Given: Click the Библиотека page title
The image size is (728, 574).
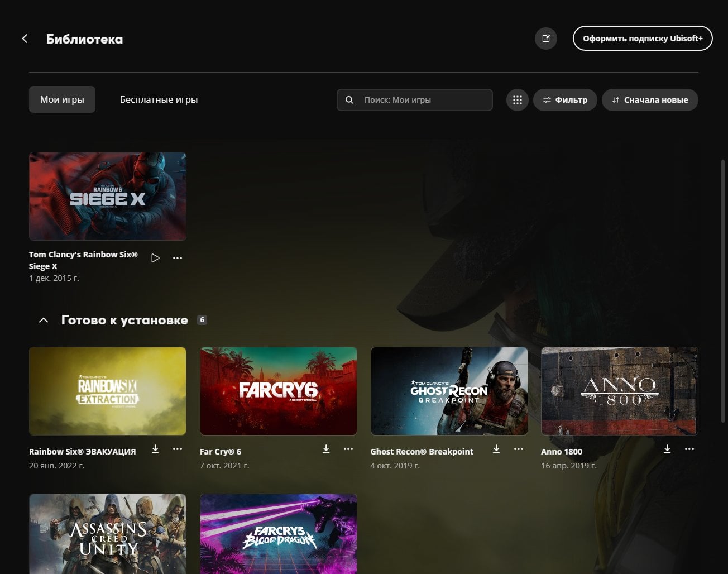Looking at the screenshot, I should (x=84, y=39).
